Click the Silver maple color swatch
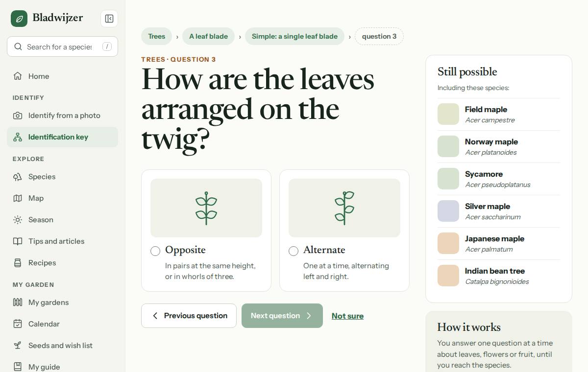Screen dimensions: 588x372 pyautogui.click(x=448, y=211)
